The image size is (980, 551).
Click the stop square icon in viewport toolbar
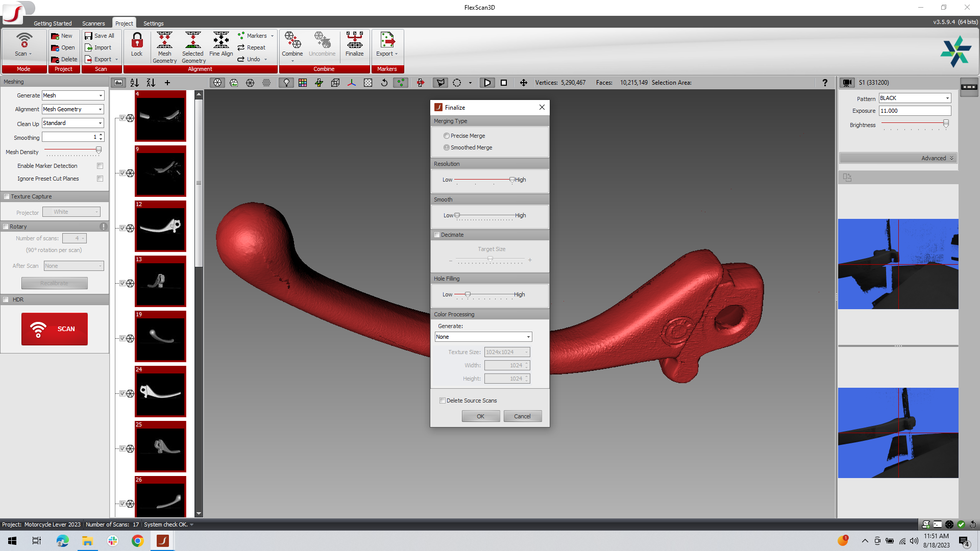click(504, 83)
